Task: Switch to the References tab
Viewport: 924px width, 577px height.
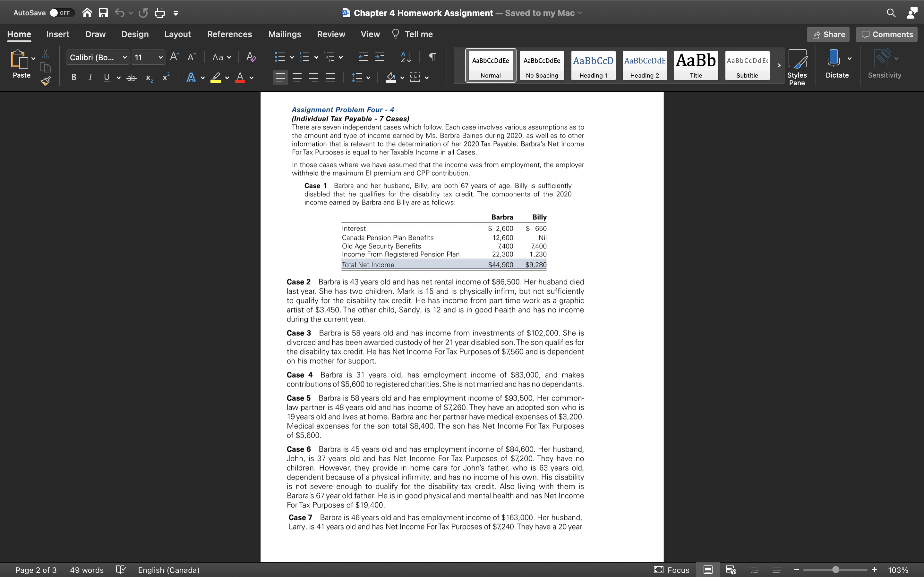Action: point(229,34)
